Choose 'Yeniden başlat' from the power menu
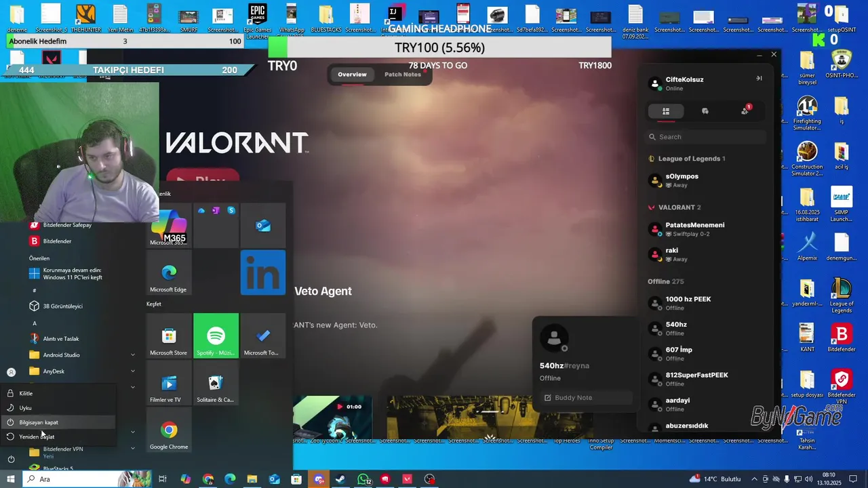This screenshot has height=488, width=868. [x=58, y=436]
